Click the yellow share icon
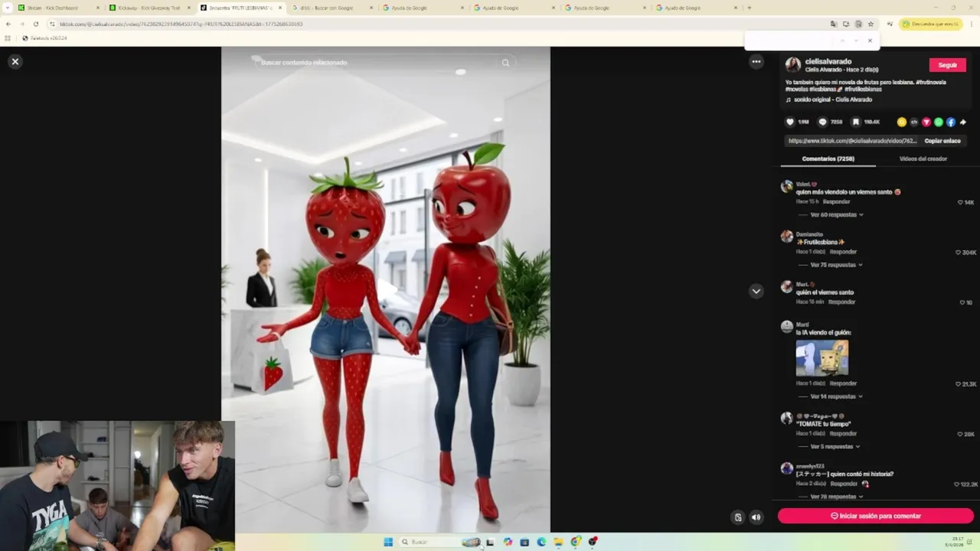This screenshot has height=551, width=980. pyautogui.click(x=902, y=122)
